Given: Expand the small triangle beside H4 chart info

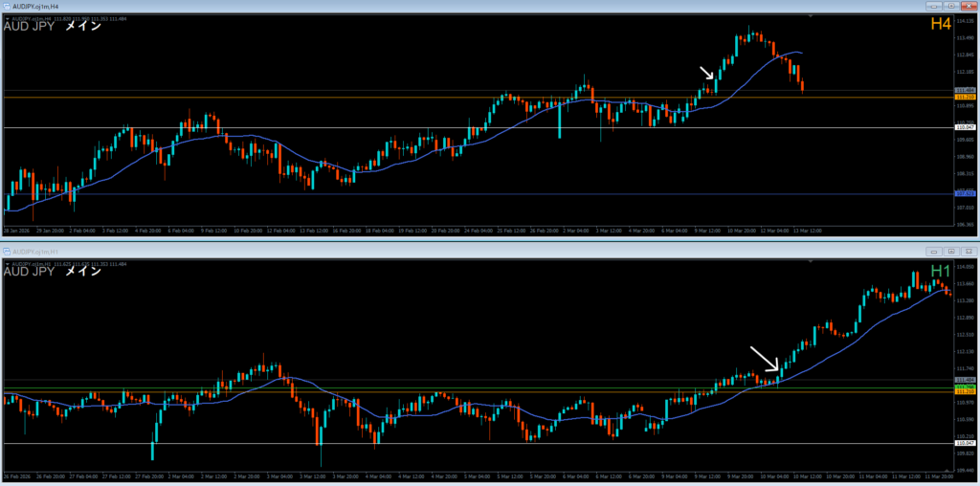Looking at the screenshot, I should [x=7, y=17].
